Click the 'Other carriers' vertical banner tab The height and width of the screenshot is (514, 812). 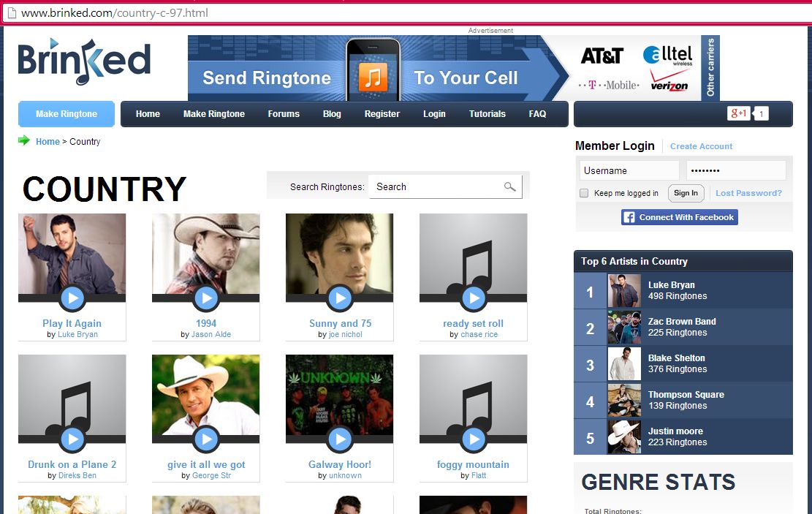[x=710, y=67]
